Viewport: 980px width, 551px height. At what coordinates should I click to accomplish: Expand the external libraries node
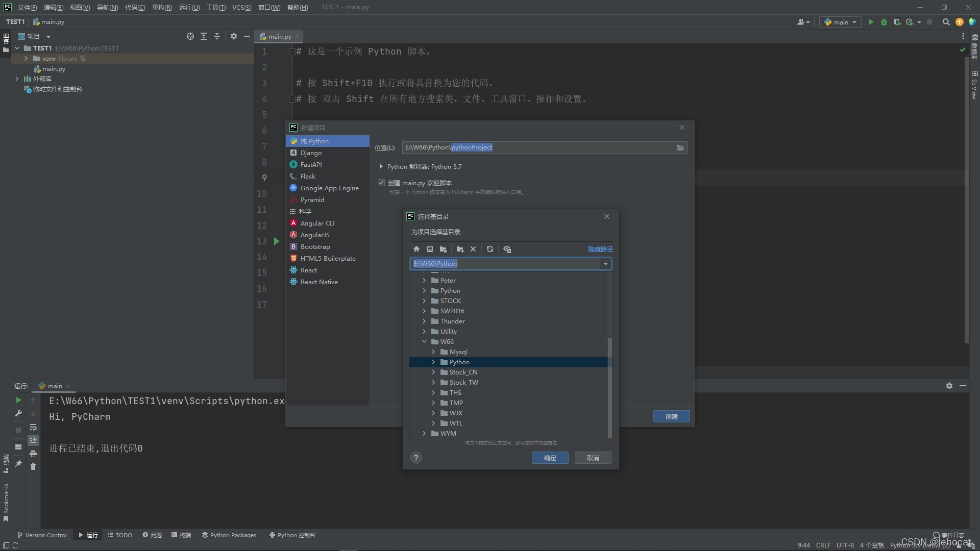pos(17,79)
